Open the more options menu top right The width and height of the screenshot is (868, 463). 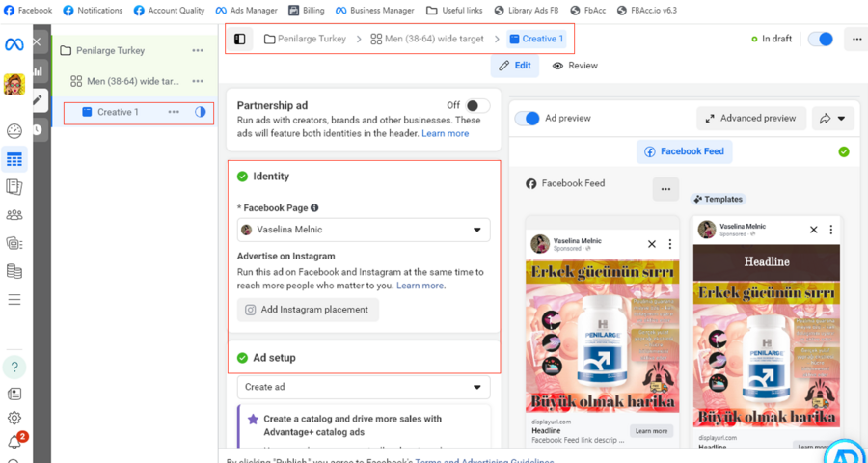[x=856, y=39]
